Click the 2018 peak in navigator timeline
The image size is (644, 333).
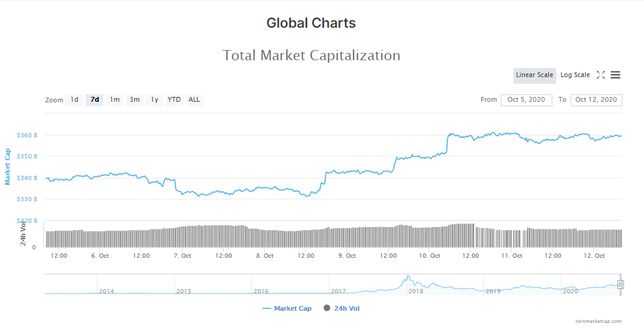(408, 278)
